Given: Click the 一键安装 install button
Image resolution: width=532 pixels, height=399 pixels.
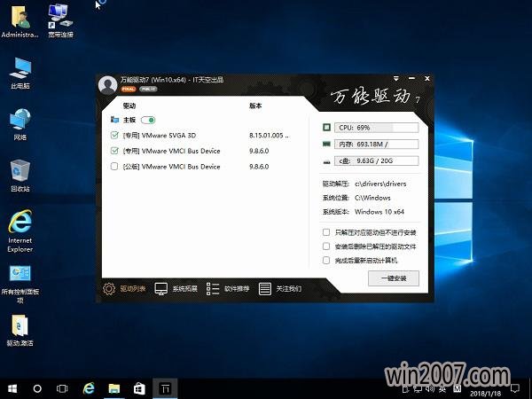Looking at the screenshot, I should [x=394, y=278].
